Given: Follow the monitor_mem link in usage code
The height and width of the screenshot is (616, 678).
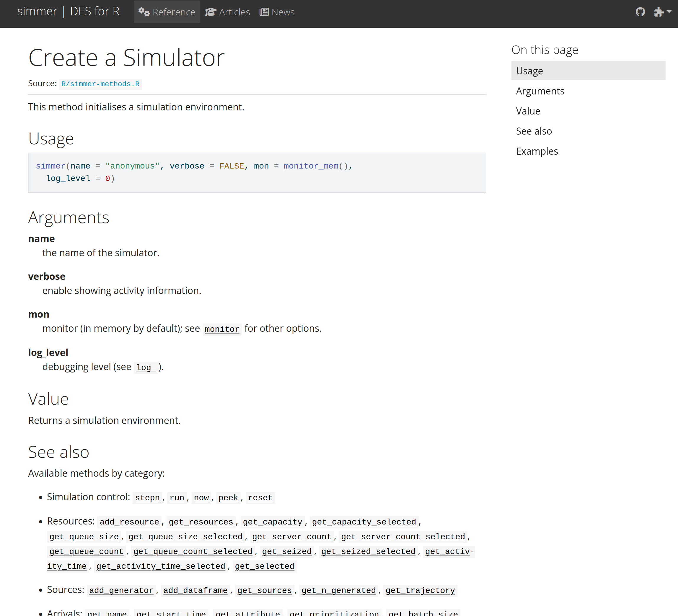Looking at the screenshot, I should point(311,166).
